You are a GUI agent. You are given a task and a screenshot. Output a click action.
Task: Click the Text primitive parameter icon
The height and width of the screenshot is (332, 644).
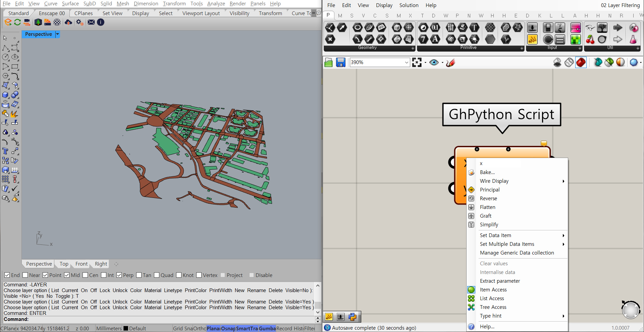[435, 39]
